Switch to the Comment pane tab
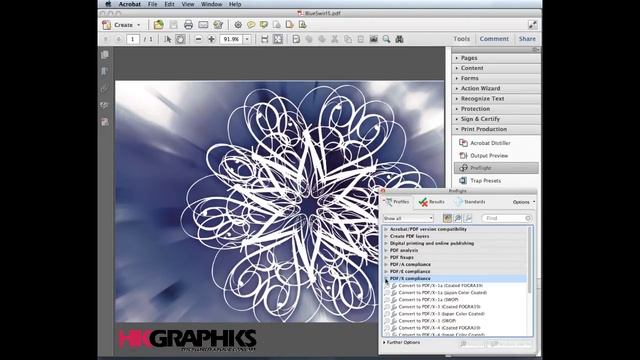This screenshot has width=640, height=360. [x=494, y=39]
